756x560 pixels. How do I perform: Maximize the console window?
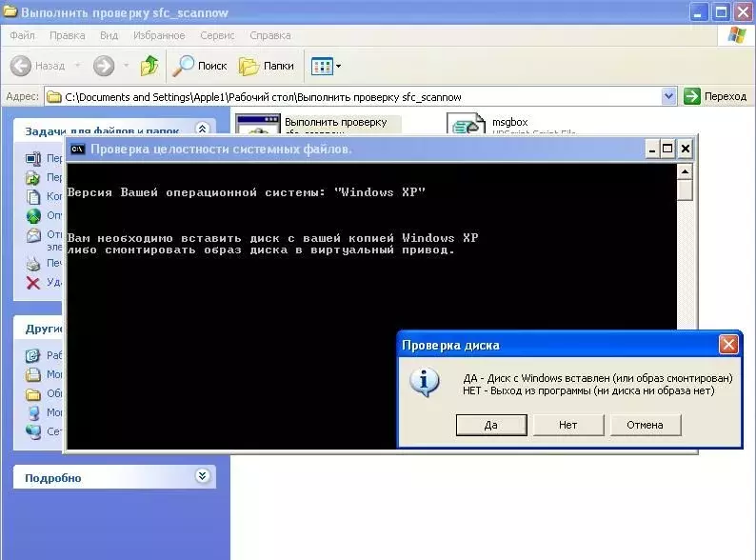(667, 149)
